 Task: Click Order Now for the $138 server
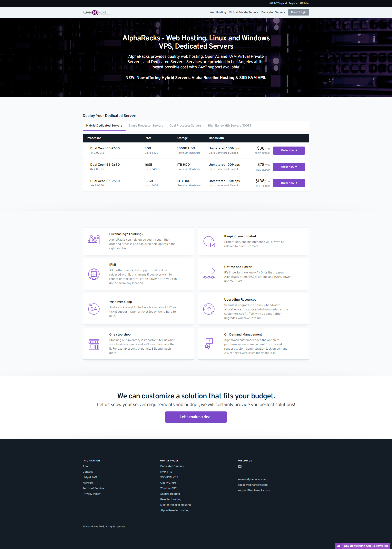click(289, 183)
